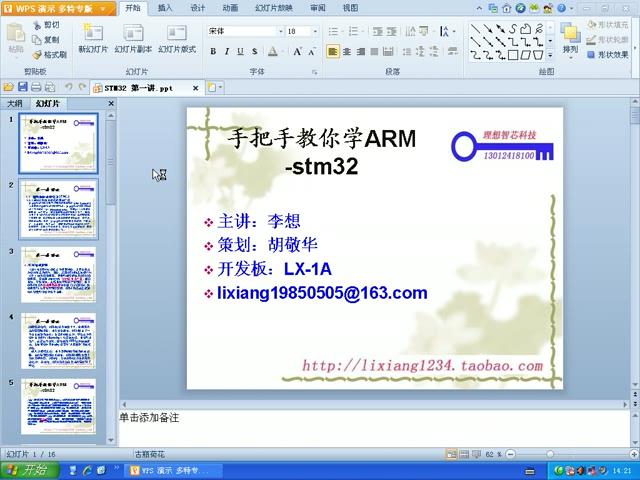The width and height of the screenshot is (640, 480).
Task: Click the WPS 演示 taskbar button
Action: (171, 471)
